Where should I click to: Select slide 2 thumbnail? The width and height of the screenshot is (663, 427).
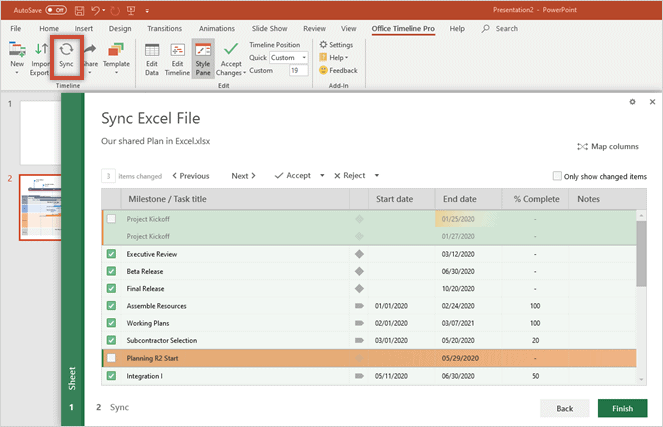[x=41, y=207]
